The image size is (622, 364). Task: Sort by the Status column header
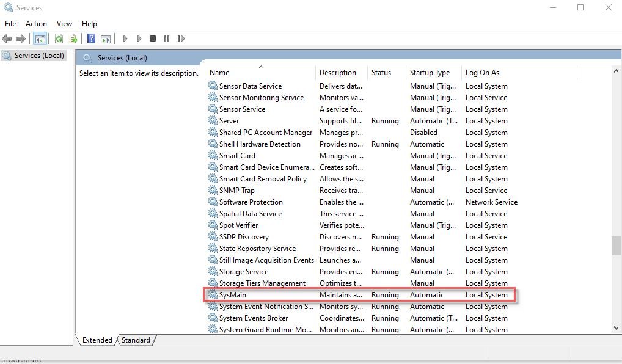[x=386, y=73]
